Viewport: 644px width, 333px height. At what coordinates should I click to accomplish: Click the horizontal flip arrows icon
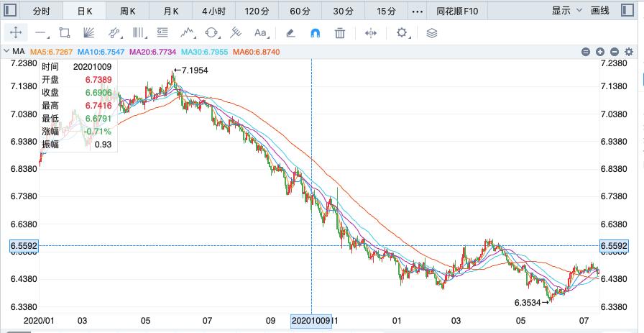[371, 33]
